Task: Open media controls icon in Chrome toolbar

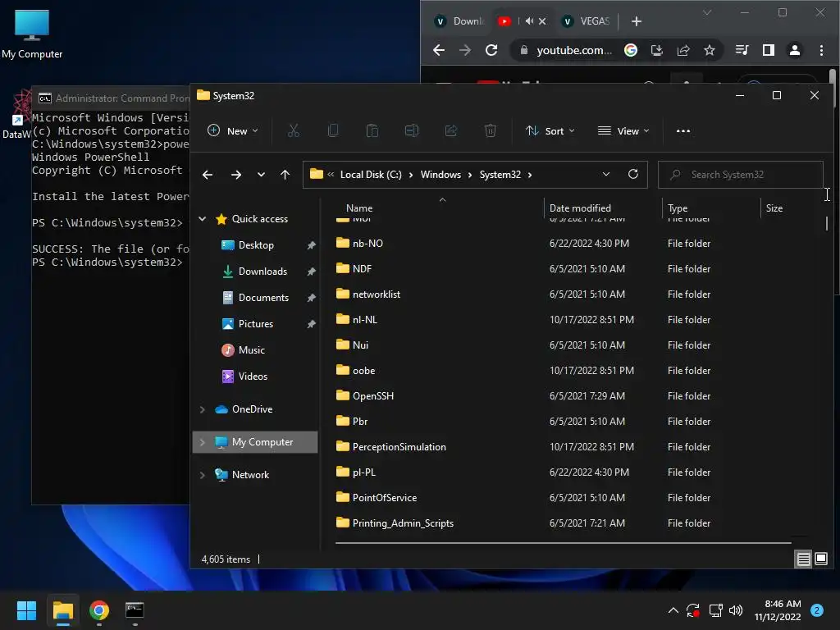Action: 742,50
